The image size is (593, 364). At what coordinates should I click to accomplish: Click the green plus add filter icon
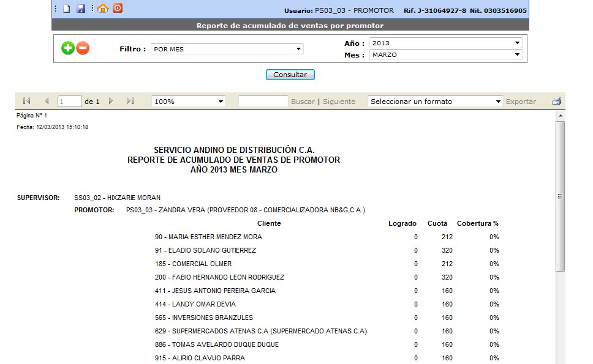coord(68,48)
